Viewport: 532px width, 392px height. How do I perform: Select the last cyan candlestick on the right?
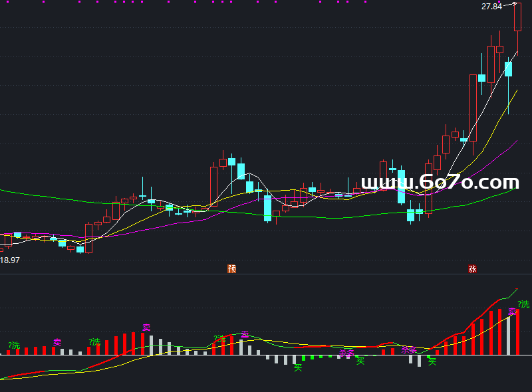point(509,69)
